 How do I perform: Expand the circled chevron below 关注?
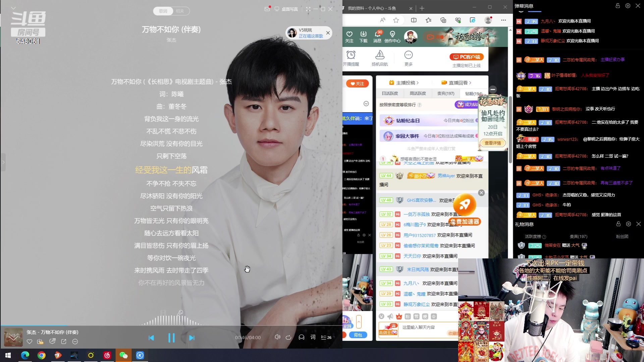(366, 104)
